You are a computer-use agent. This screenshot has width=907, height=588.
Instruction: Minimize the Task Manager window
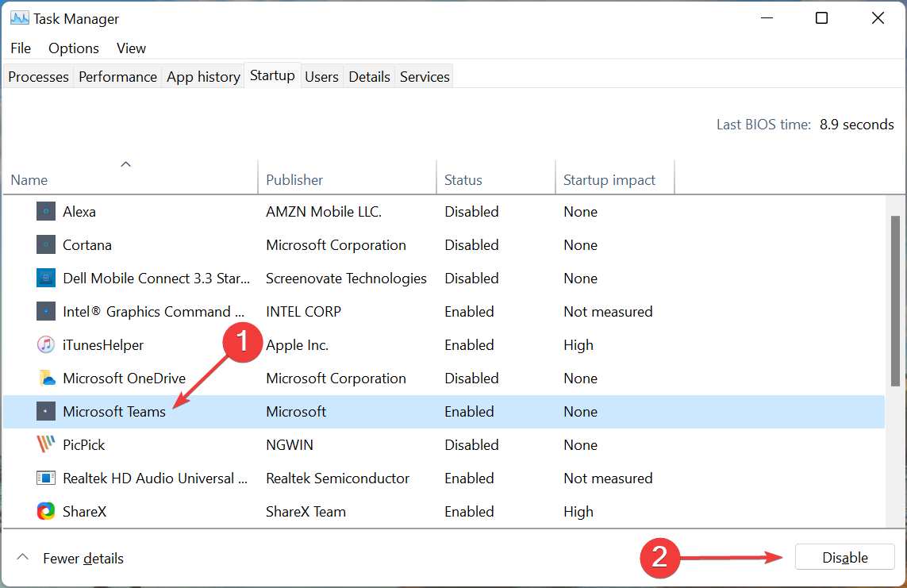pyautogui.click(x=767, y=18)
